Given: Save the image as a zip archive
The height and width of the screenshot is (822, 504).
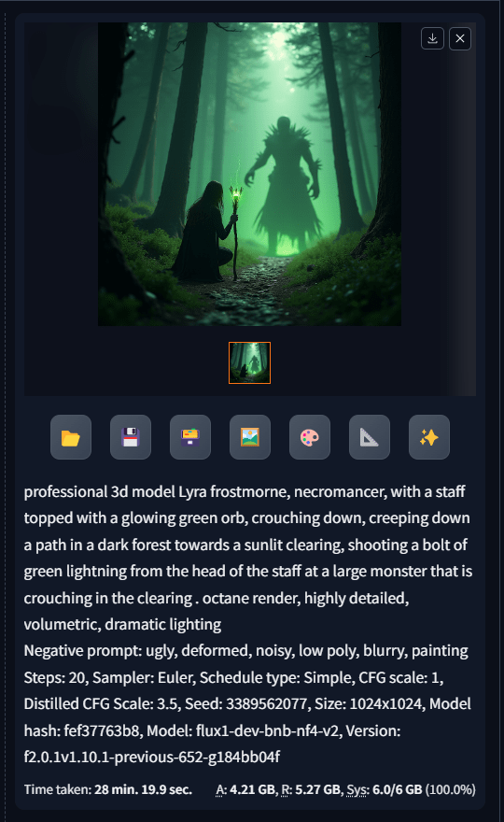Looking at the screenshot, I should (190, 437).
